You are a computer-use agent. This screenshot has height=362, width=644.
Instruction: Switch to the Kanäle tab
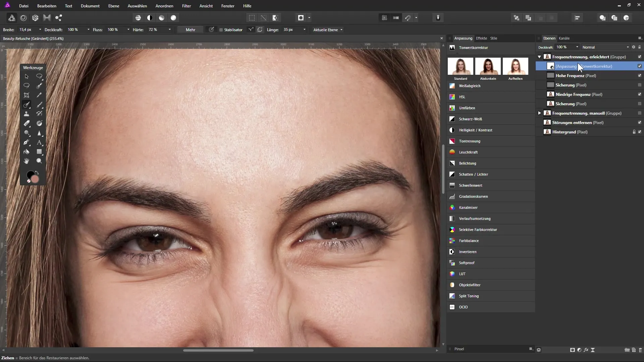564,38
